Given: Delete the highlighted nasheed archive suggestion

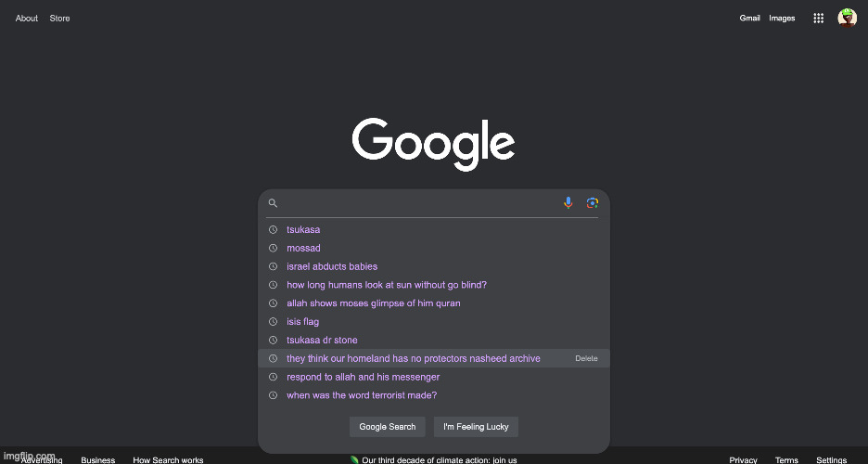Looking at the screenshot, I should click(x=586, y=358).
